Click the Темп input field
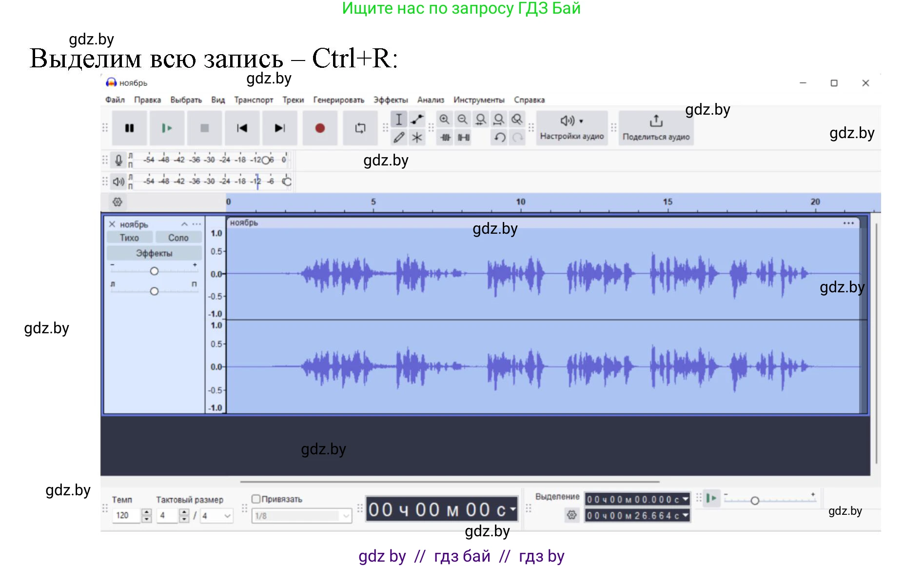The image size is (924, 567). [126, 516]
